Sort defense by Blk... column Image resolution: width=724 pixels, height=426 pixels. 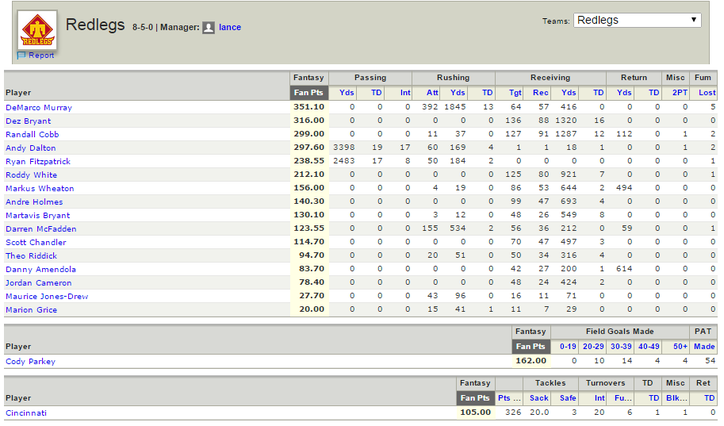tap(677, 398)
